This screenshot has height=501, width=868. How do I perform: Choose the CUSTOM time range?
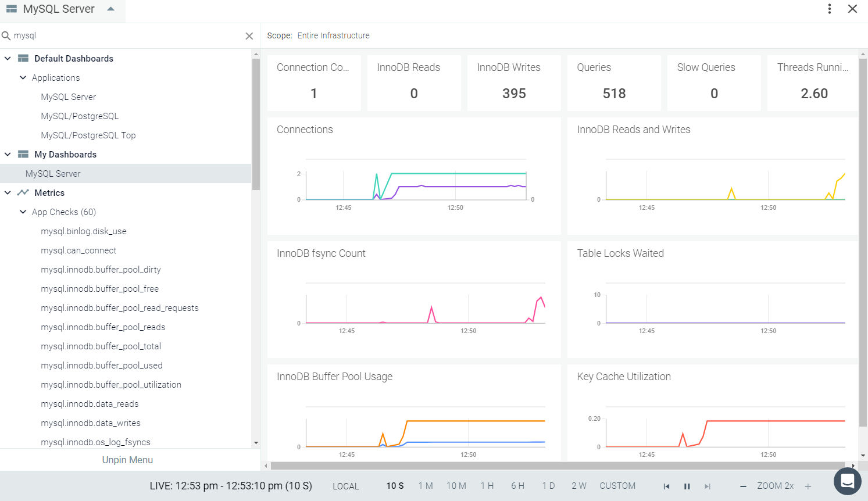tap(617, 486)
